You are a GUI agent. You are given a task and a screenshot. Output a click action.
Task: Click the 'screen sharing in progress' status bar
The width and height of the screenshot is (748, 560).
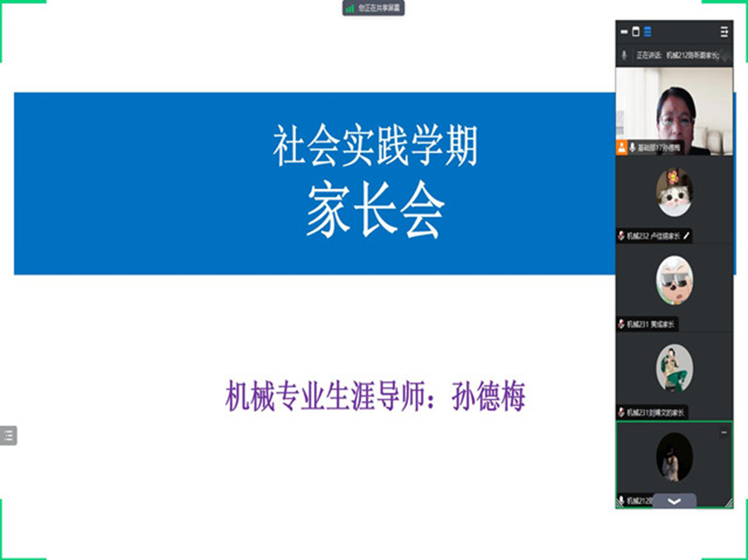[374, 8]
